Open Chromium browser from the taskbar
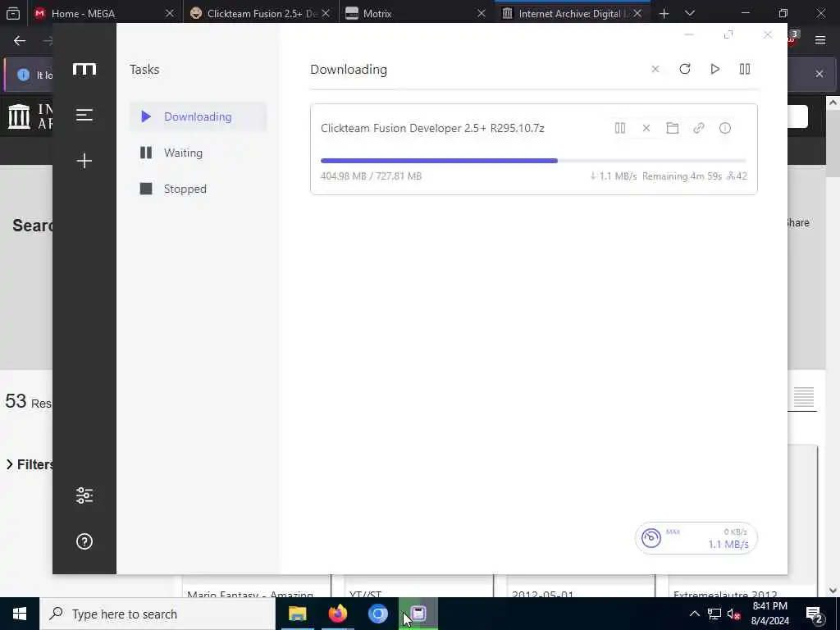 click(x=377, y=614)
